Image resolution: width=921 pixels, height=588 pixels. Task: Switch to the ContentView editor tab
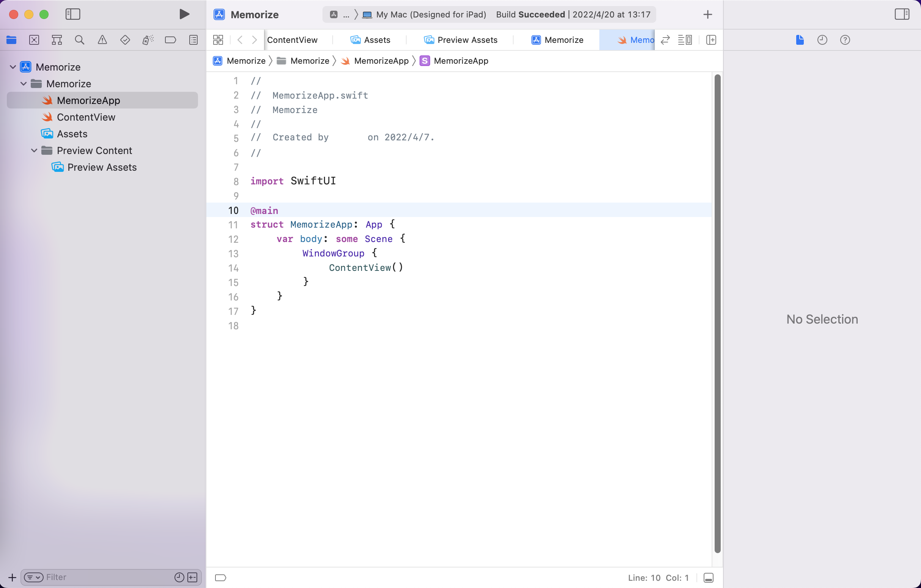tap(292, 40)
